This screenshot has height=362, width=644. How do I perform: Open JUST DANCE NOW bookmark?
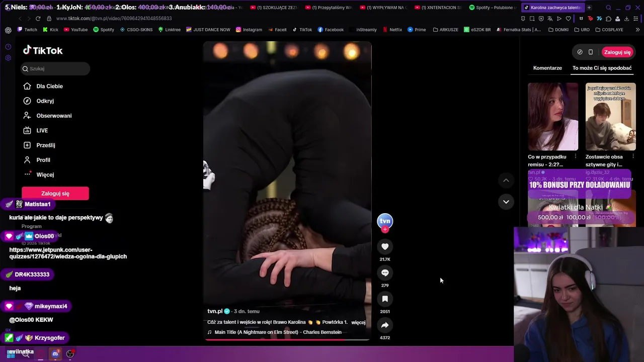pyautogui.click(x=208, y=30)
